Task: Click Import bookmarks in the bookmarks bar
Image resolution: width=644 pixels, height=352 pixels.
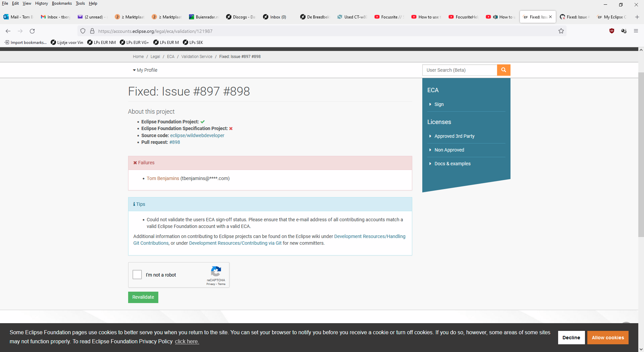Action: (25, 43)
